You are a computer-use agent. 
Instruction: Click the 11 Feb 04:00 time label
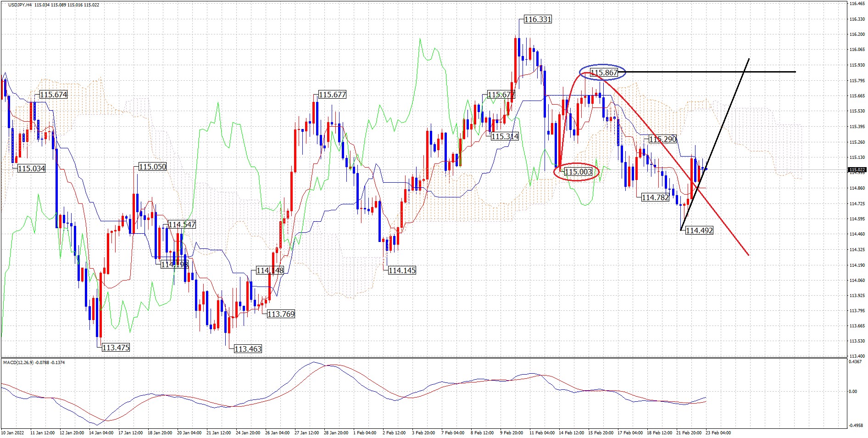click(x=542, y=433)
